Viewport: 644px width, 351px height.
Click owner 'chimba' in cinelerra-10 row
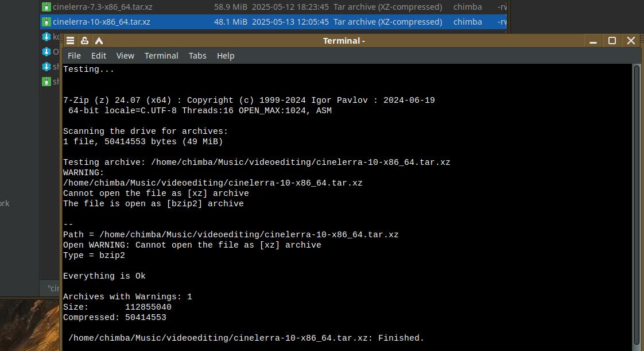click(467, 22)
